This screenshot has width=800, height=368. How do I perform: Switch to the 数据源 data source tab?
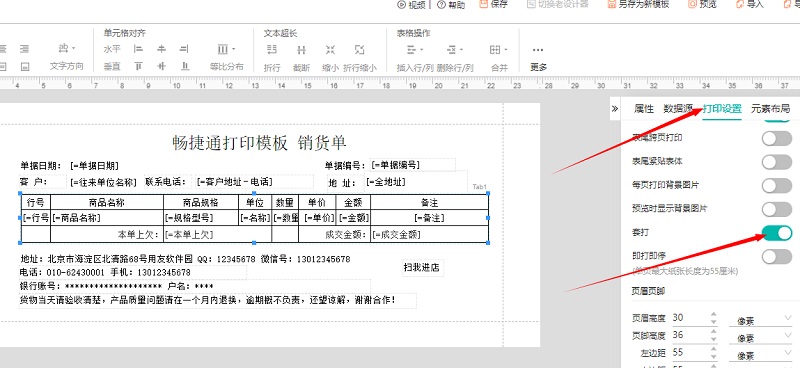coord(678,108)
